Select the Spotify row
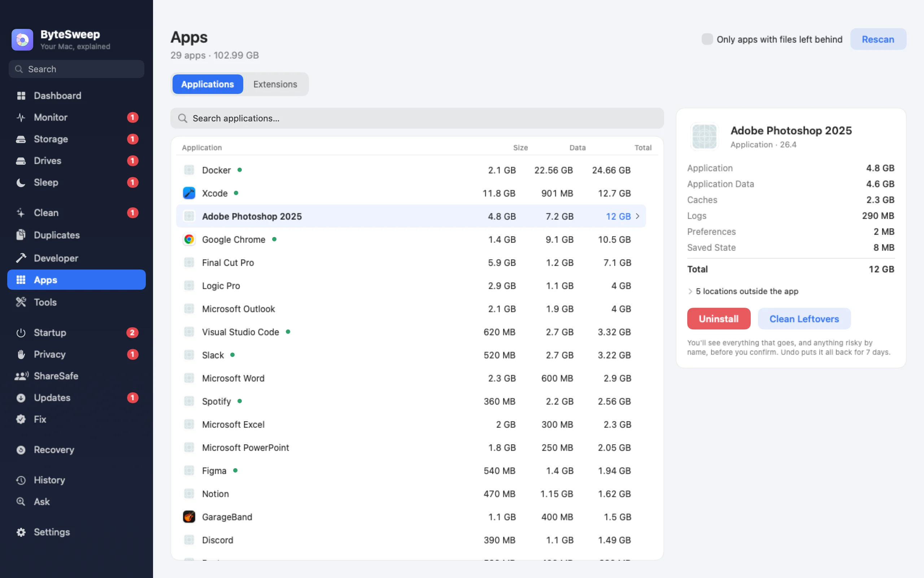 pyautogui.click(x=411, y=401)
